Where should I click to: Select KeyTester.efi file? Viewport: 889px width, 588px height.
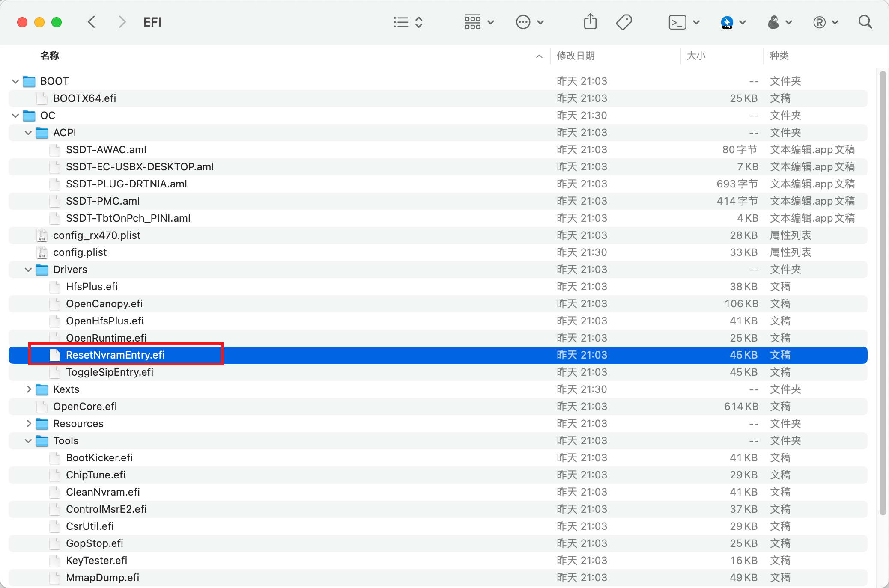point(438,561)
